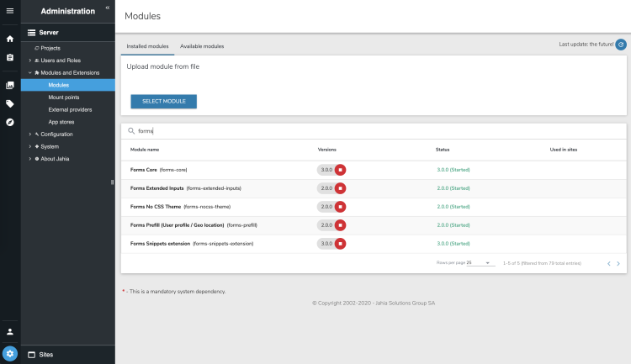Click the Server section header
Viewport: 631px width, 364px height.
68,33
